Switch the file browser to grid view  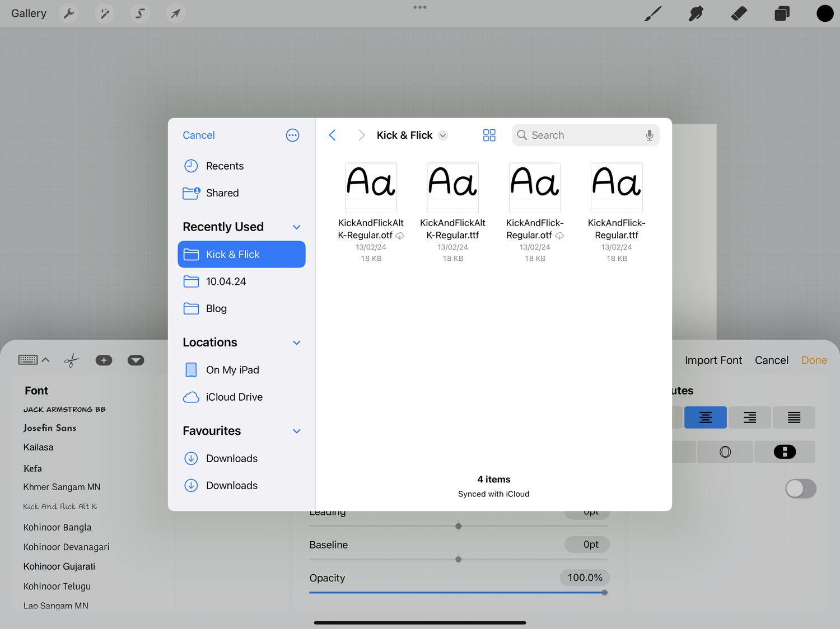click(489, 135)
